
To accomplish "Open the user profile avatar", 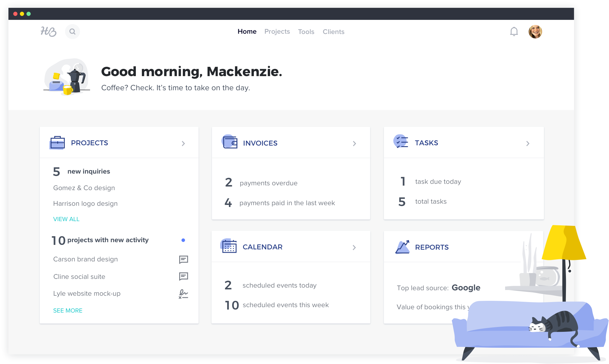I will click(x=535, y=32).
